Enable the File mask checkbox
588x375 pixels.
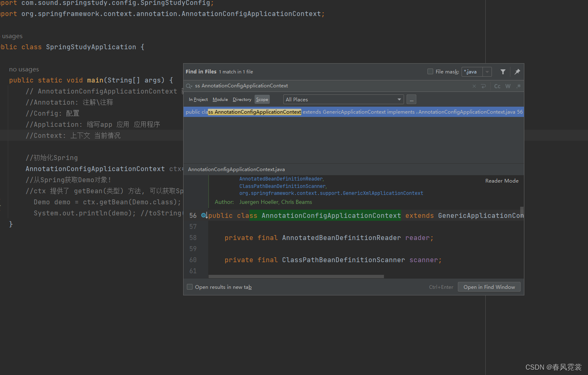click(x=430, y=71)
